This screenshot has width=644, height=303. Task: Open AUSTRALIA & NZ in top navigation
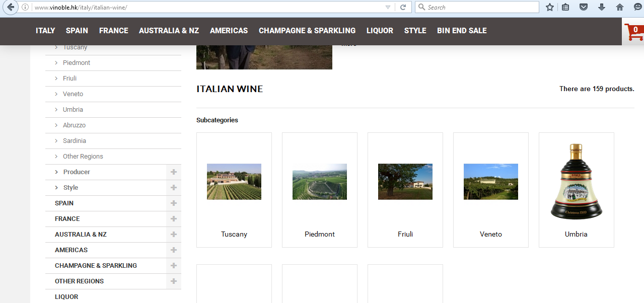click(169, 31)
